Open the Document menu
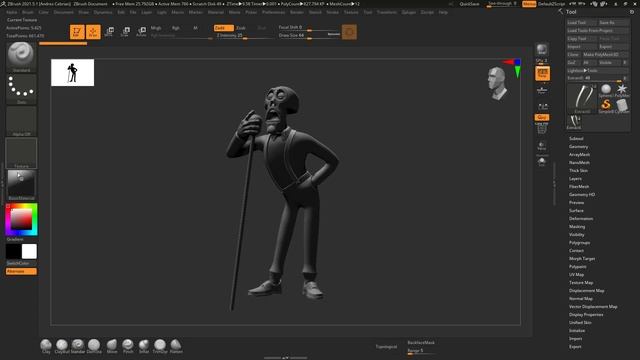Image resolution: width=640 pixels, height=360 pixels. coord(64,12)
